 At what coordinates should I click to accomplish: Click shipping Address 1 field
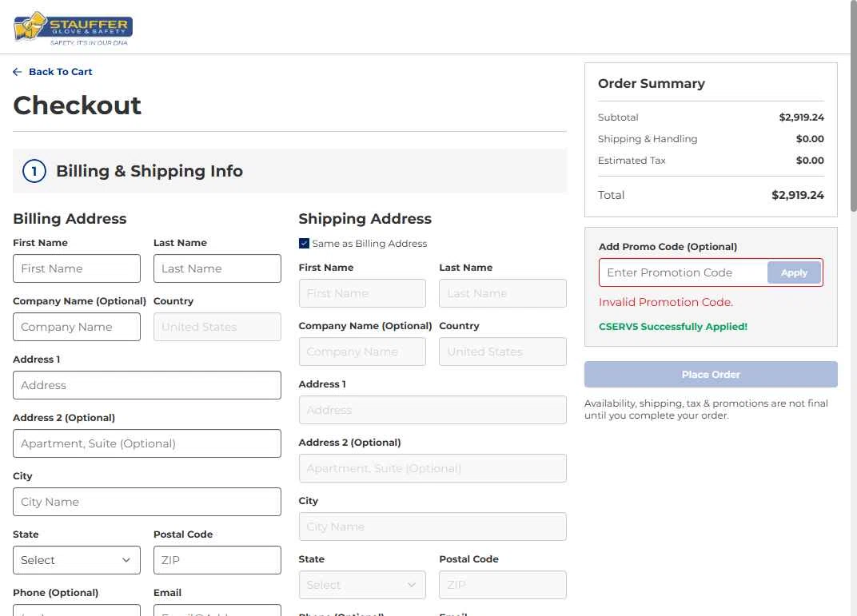pyautogui.click(x=432, y=410)
